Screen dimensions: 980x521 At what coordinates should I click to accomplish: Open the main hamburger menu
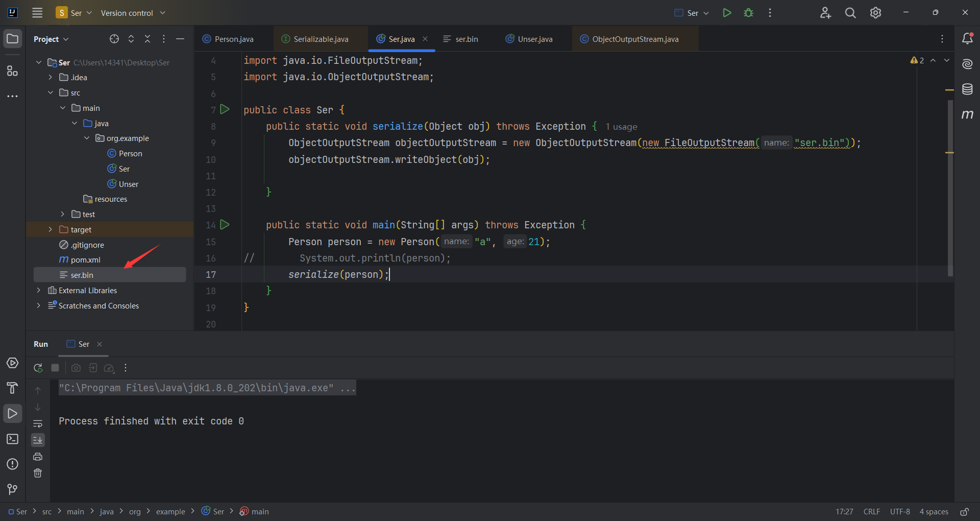(x=37, y=13)
